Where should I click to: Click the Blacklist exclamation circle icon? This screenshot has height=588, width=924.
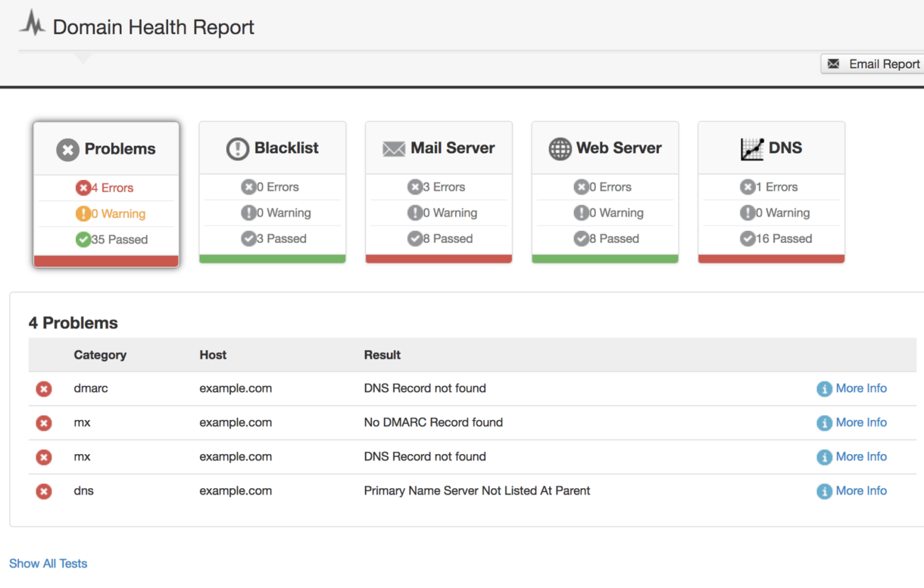[237, 149]
